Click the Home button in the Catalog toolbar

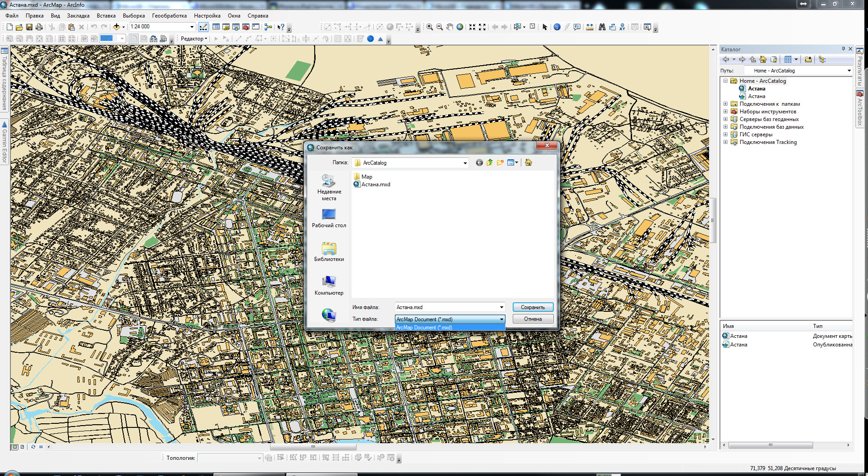coord(763,59)
